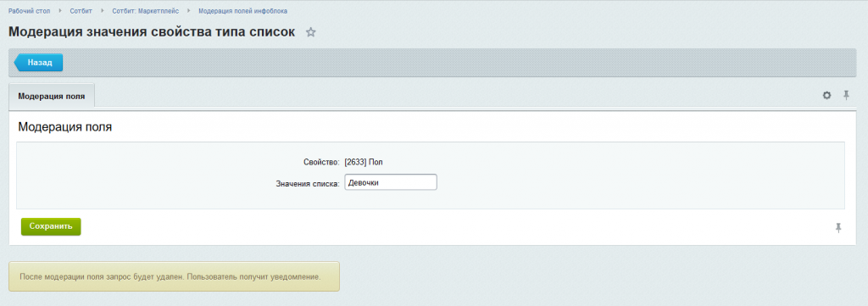Image resolution: width=868 pixels, height=306 pixels.
Task: Expand breadcrumb arrow after Сотбит
Action: tap(103, 11)
